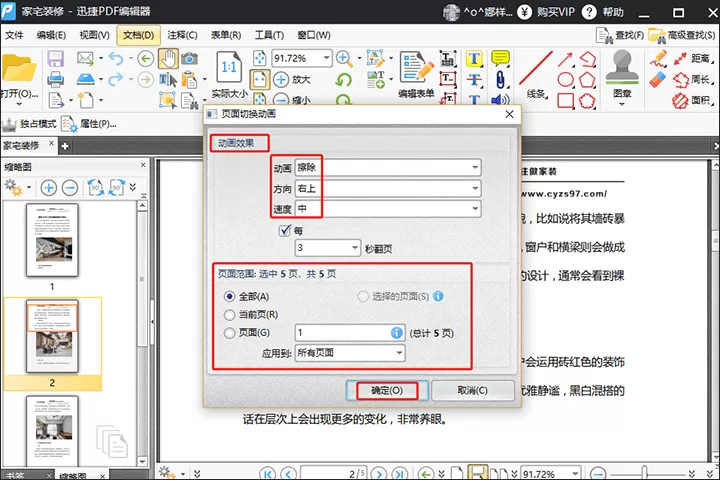Open the 视图(V) menu

pos(95,35)
